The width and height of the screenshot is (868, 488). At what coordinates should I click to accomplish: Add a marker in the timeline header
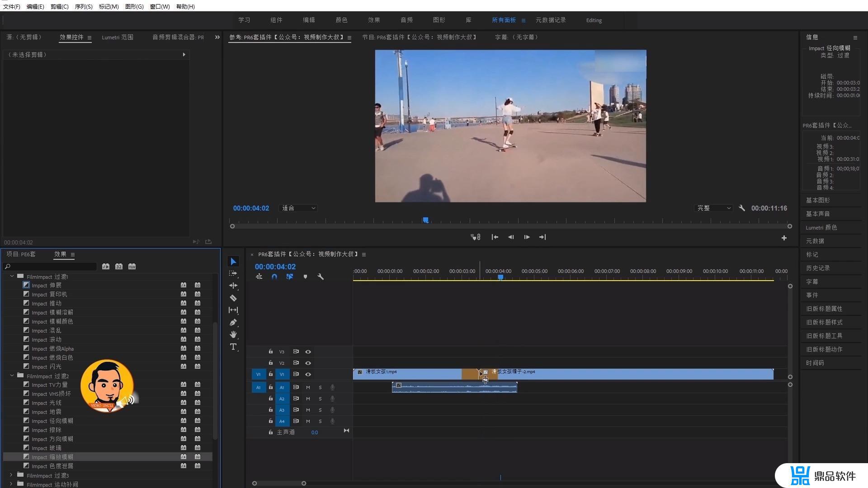click(x=305, y=277)
